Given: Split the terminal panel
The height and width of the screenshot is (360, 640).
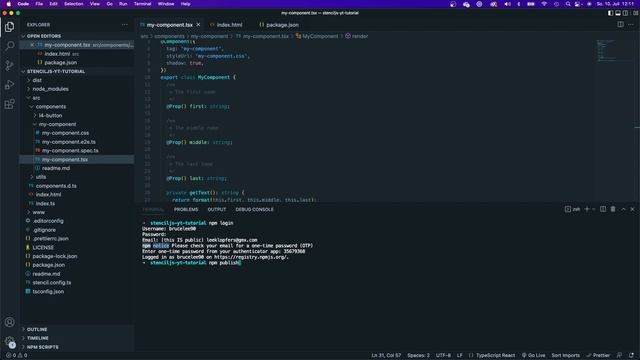Looking at the screenshot, I should 603,209.
